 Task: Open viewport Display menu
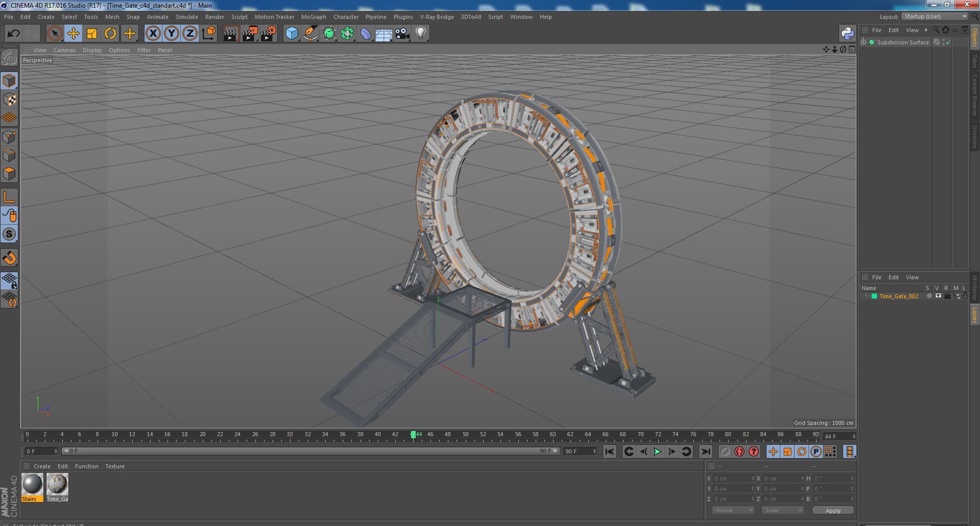[x=92, y=50]
